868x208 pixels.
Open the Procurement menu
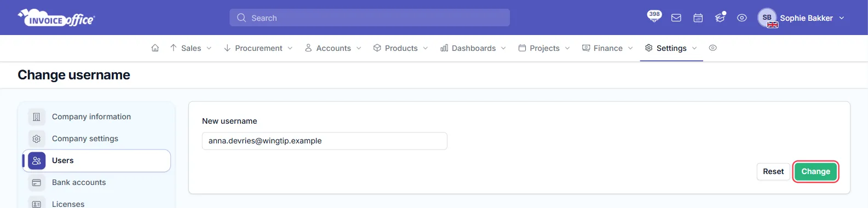coord(258,48)
